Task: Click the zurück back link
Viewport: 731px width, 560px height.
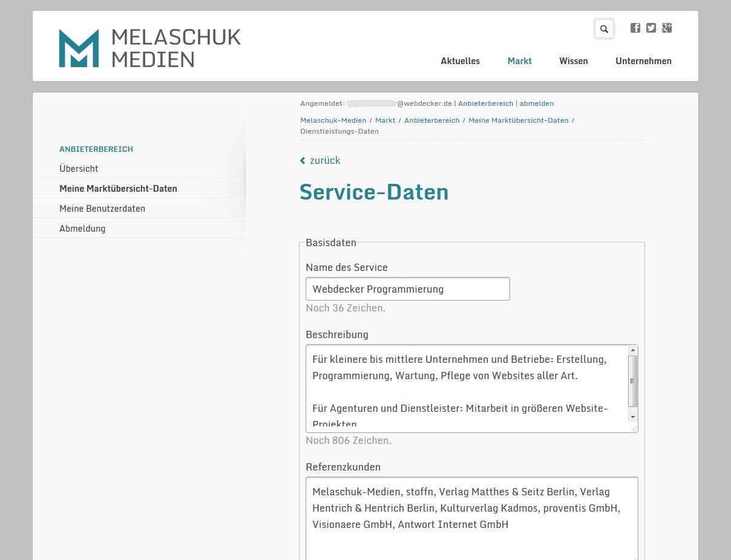Action: tap(320, 160)
